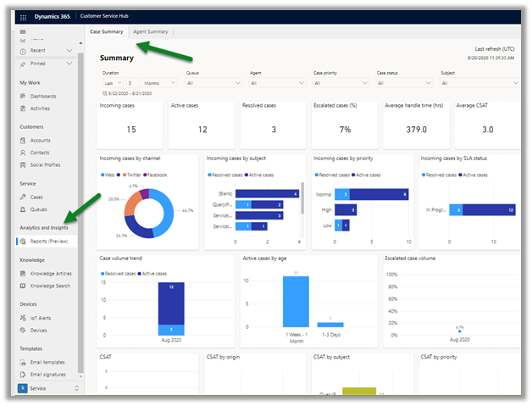The image size is (532, 406).
Task: Select the Case Summary tab
Action: pyautogui.click(x=107, y=31)
